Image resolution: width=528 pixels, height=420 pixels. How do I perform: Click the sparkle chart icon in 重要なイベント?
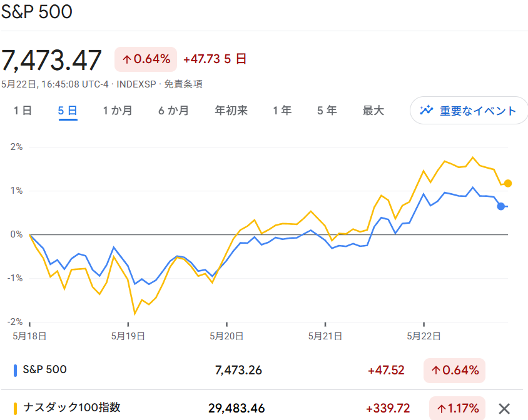click(x=426, y=110)
